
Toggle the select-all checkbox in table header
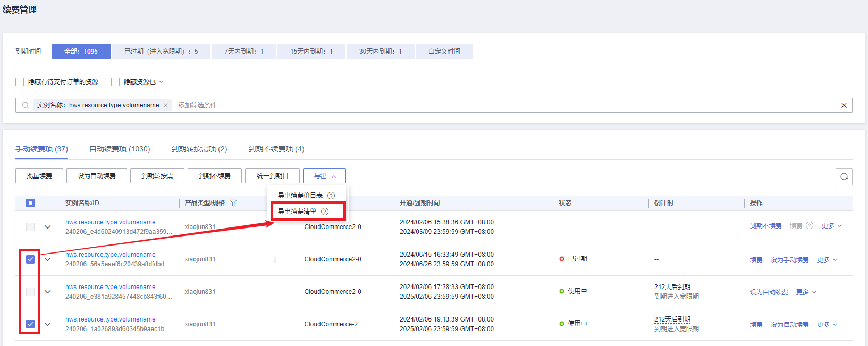pyautogui.click(x=30, y=203)
